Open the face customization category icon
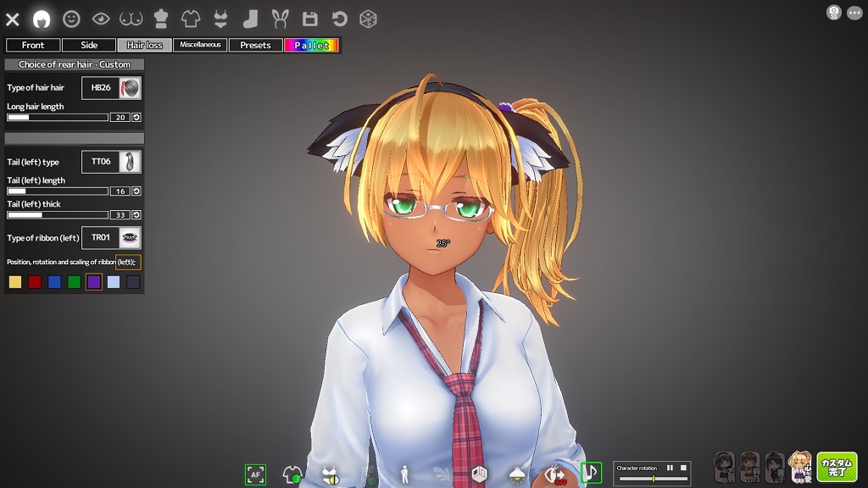This screenshot has width=868, height=488. (x=71, y=19)
